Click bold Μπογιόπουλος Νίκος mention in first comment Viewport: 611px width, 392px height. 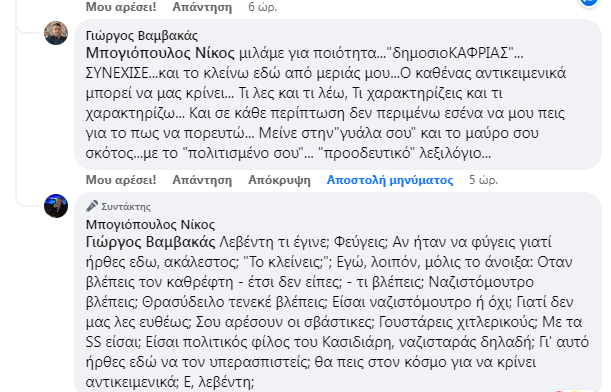160,53
